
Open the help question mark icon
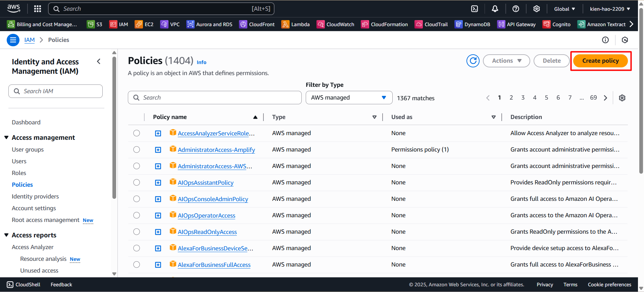pos(516,9)
